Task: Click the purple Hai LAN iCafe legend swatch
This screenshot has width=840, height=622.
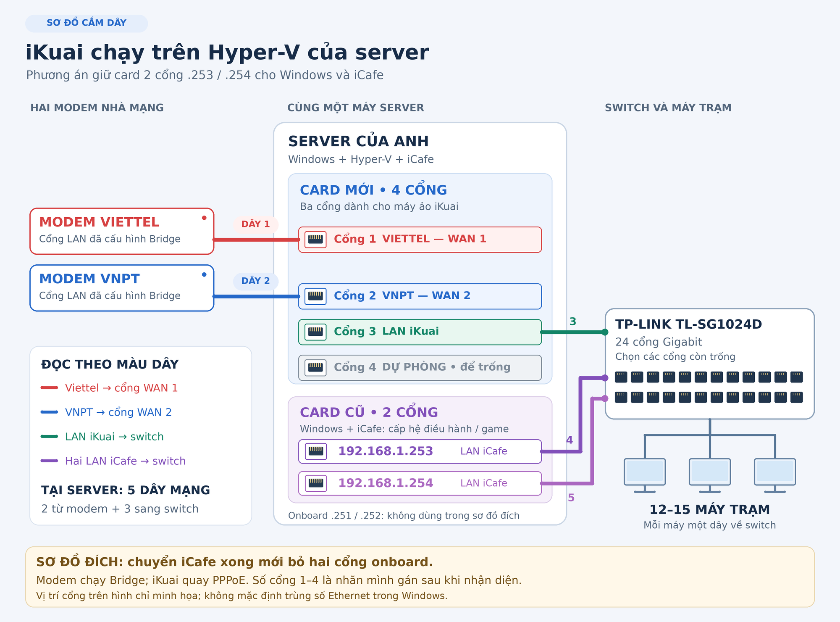Action: pos(49,461)
